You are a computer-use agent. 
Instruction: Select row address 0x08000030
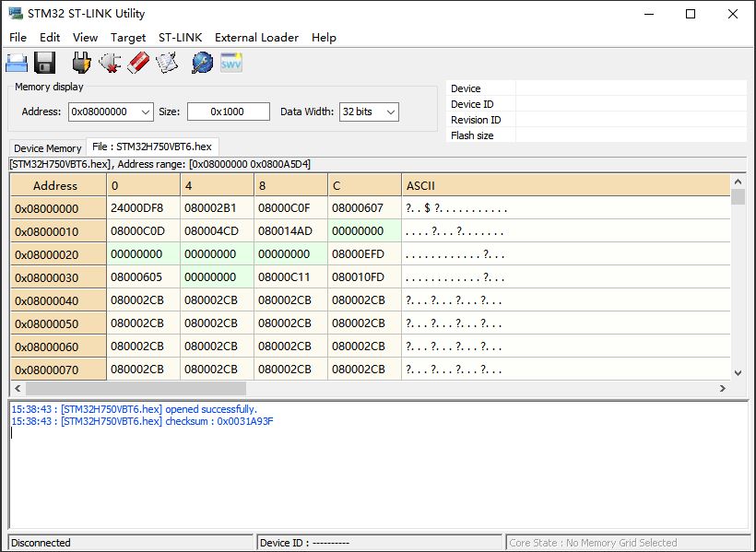58,277
